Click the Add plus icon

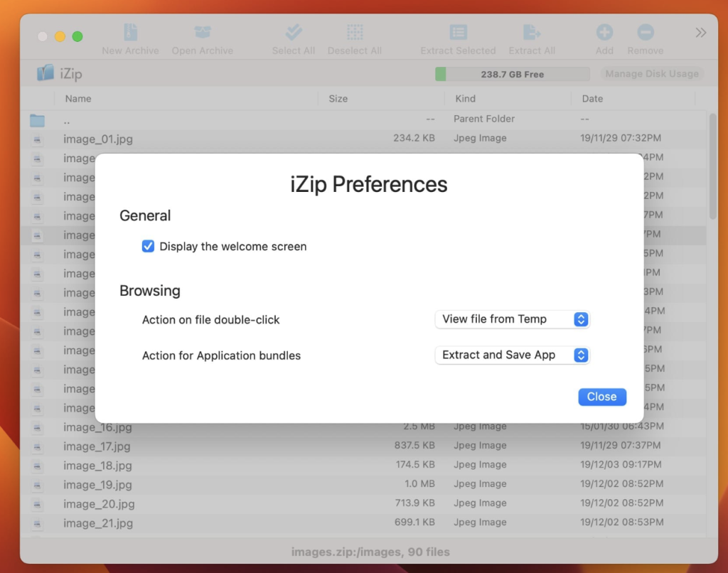[x=604, y=32]
